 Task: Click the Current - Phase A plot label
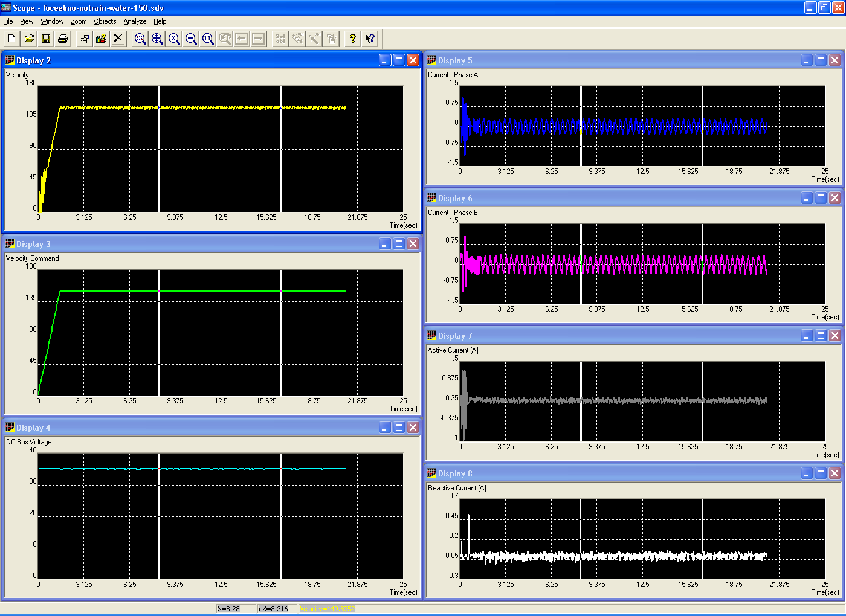pyautogui.click(x=453, y=75)
